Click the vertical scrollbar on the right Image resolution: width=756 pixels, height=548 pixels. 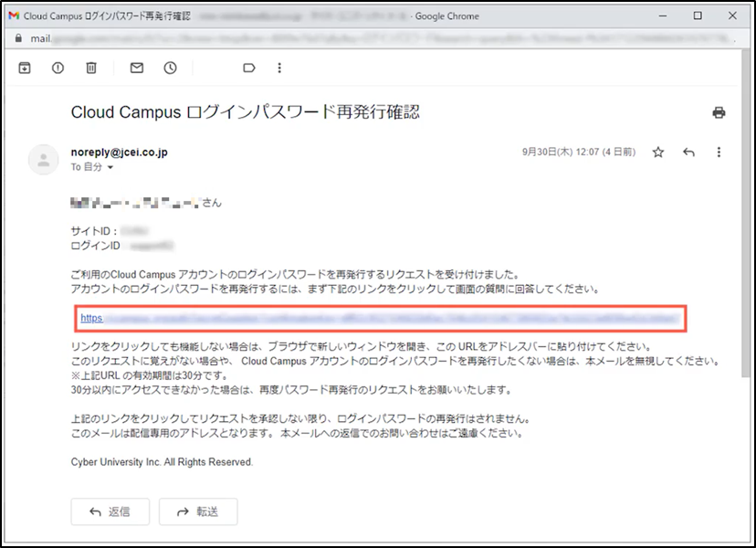click(x=745, y=212)
